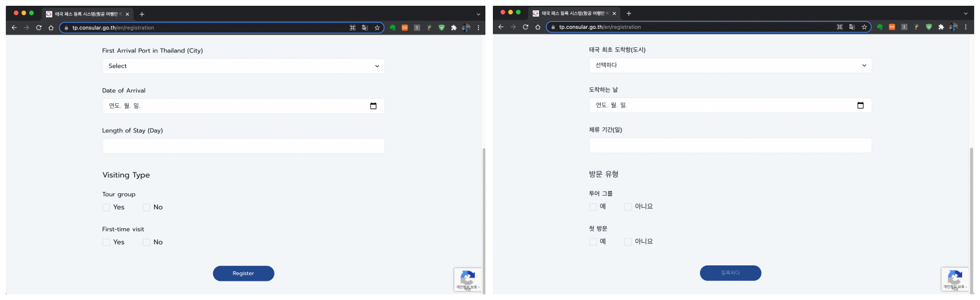Check No under Tour group
This screenshot has height=300, width=980.
(x=146, y=207)
